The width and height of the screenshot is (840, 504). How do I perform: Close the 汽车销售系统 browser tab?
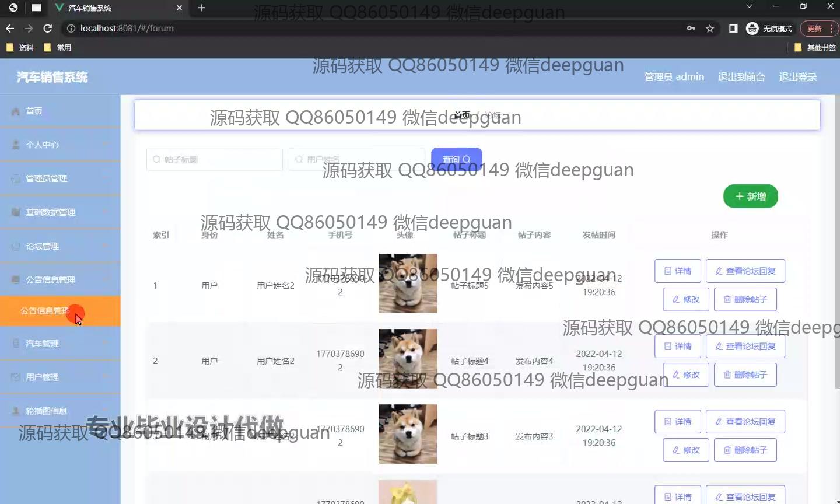click(x=179, y=8)
